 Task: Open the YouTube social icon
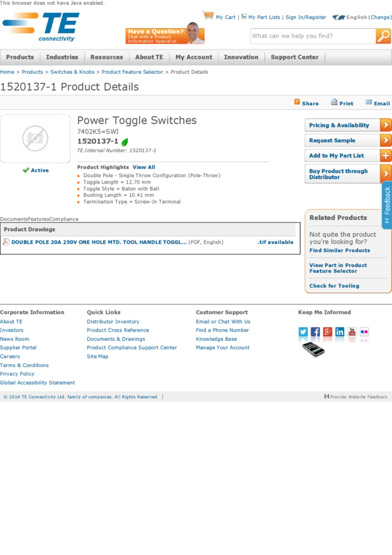(352, 332)
